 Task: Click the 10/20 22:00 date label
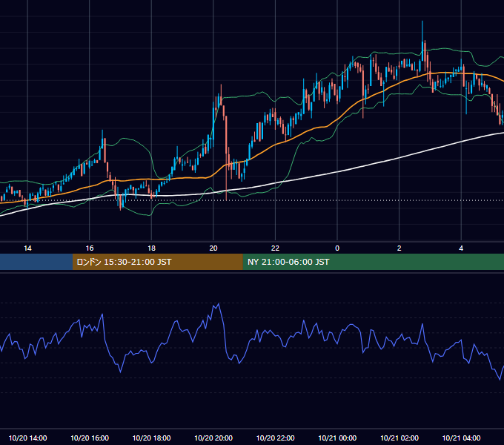(275, 438)
